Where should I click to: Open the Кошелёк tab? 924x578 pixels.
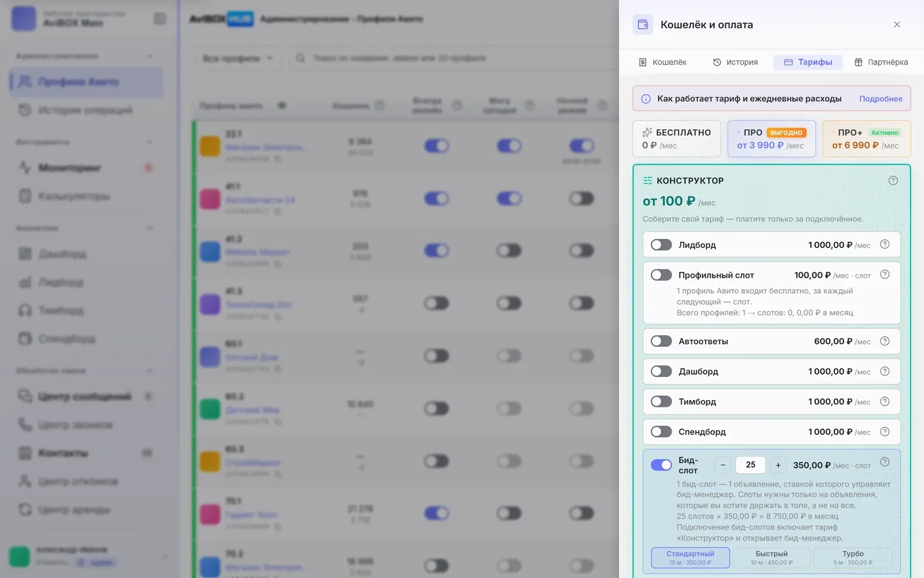pyautogui.click(x=663, y=62)
